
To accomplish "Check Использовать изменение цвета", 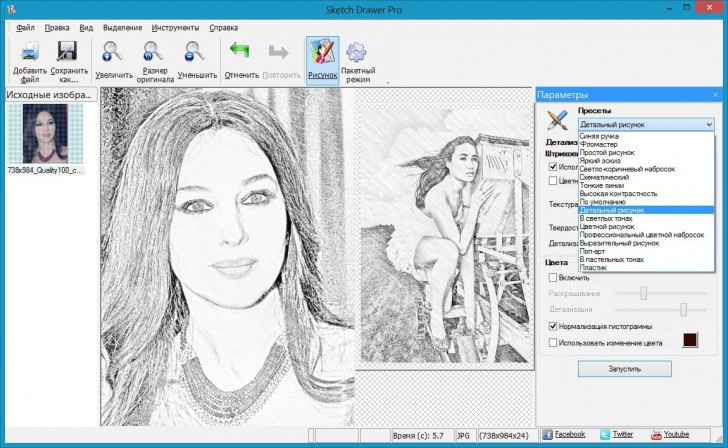I will 552,343.
